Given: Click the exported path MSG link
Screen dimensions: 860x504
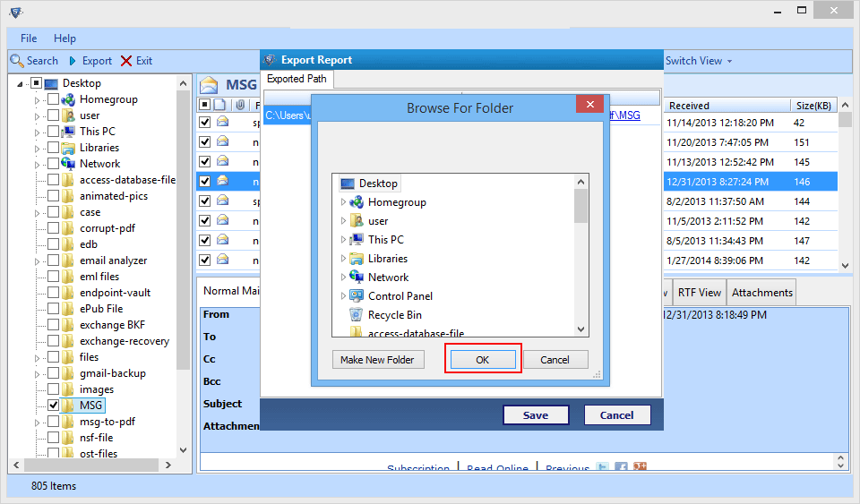Looking at the screenshot, I should click(x=624, y=115).
